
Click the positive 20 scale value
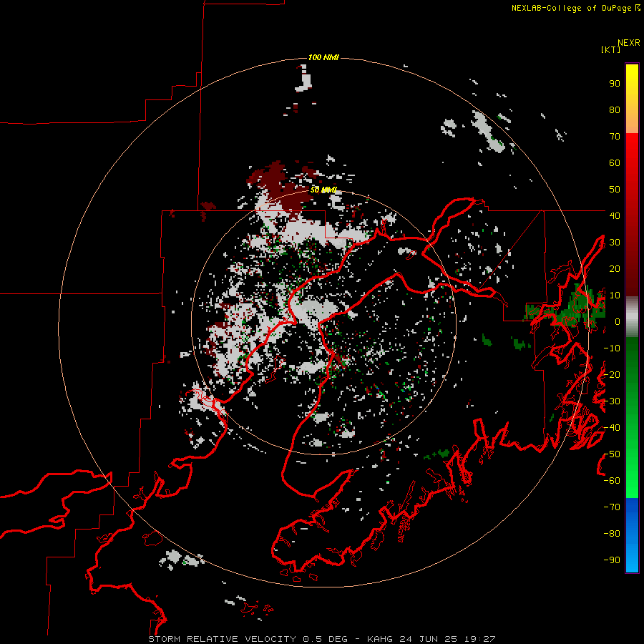tap(615, 268)
